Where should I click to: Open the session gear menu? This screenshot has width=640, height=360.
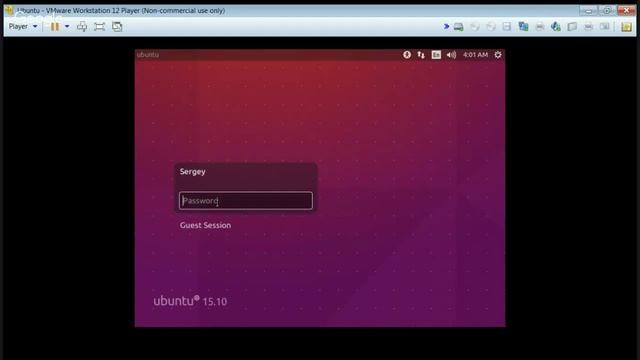pyautogui.click(x=498, y=55)
